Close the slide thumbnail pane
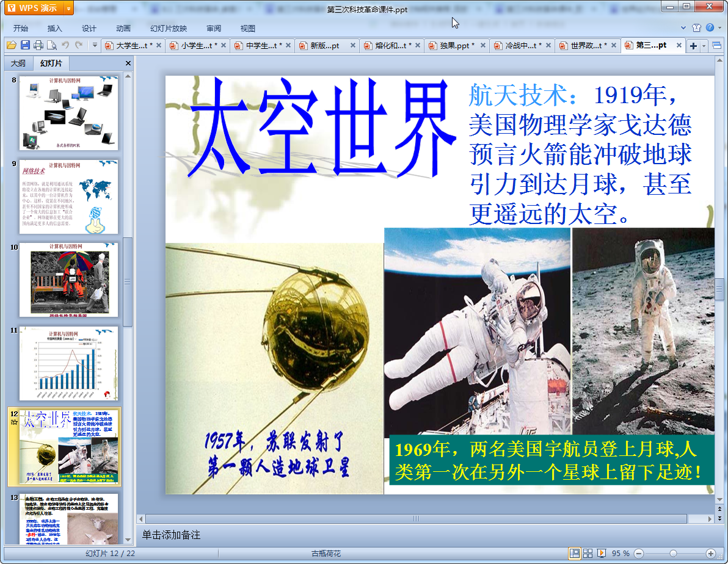The image size is (728, 564). [x=128, y=63]
